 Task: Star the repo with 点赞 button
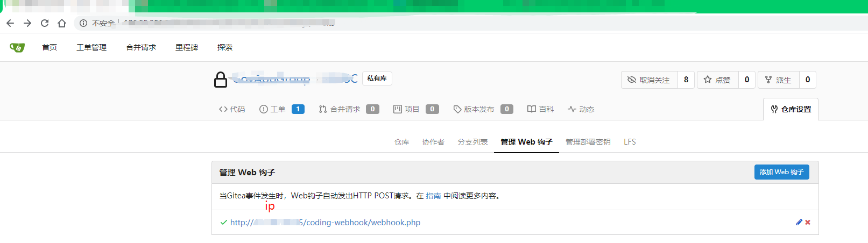tap(717, 80)
